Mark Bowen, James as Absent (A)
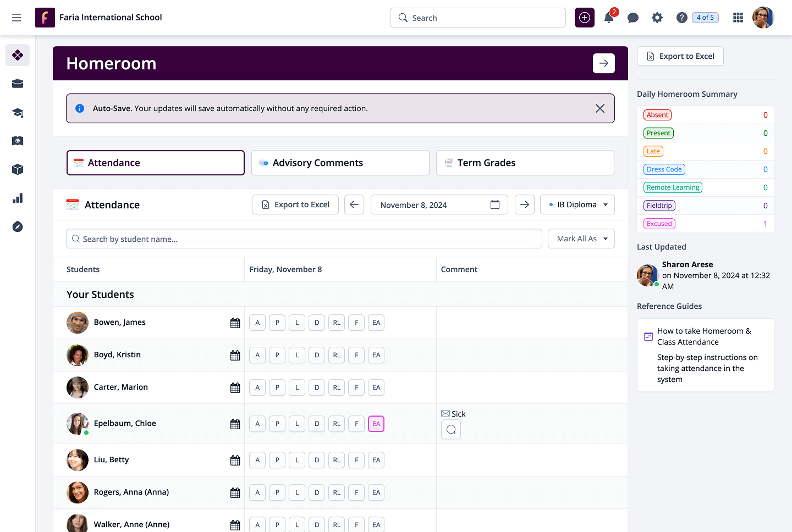 click(257, 323)
